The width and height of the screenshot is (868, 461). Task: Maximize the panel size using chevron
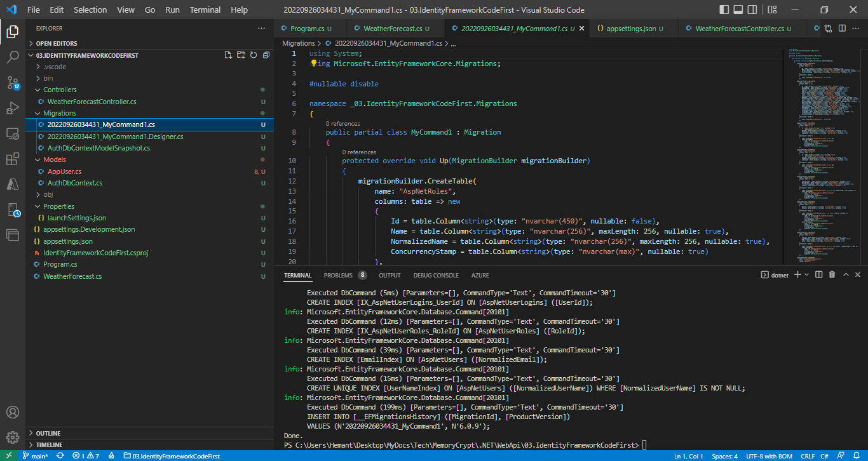(x=846, y=275)
